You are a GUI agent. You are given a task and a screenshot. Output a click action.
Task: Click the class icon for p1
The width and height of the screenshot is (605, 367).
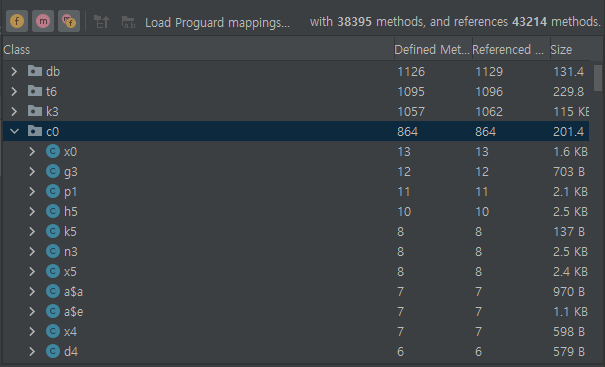pyautogui.click(x=53, y=191)
